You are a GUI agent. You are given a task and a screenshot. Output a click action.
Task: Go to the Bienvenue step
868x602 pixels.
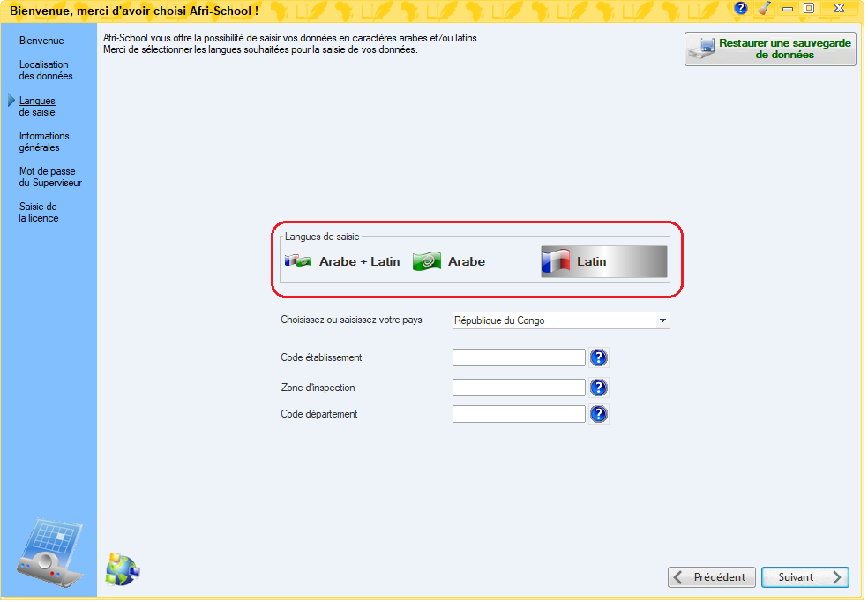pos(41,41)
